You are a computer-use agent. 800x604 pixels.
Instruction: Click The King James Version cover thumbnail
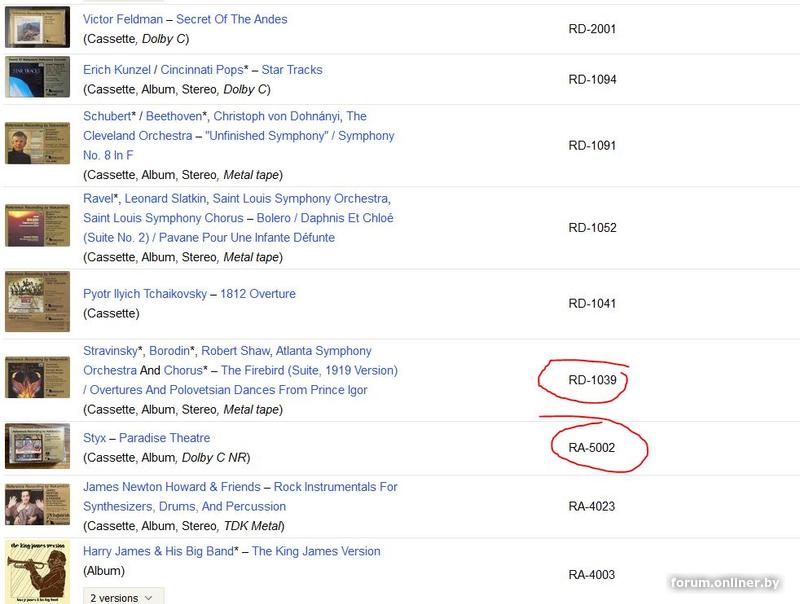(x=37, y=570)
